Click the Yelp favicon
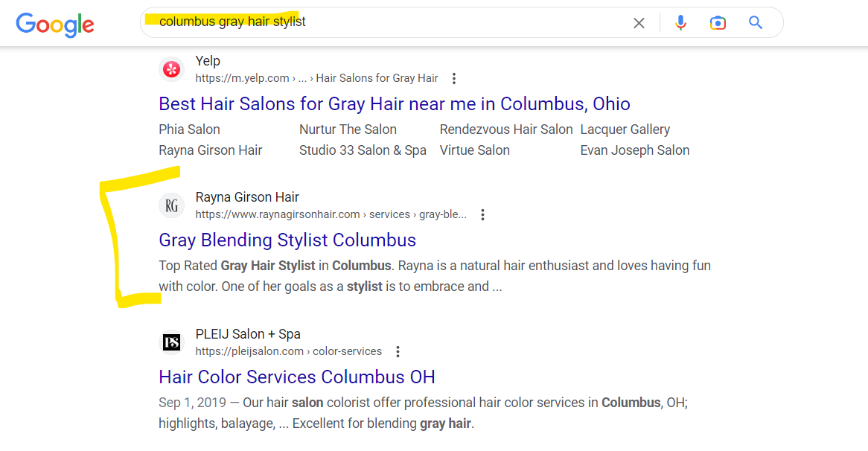 pos(172,69)
